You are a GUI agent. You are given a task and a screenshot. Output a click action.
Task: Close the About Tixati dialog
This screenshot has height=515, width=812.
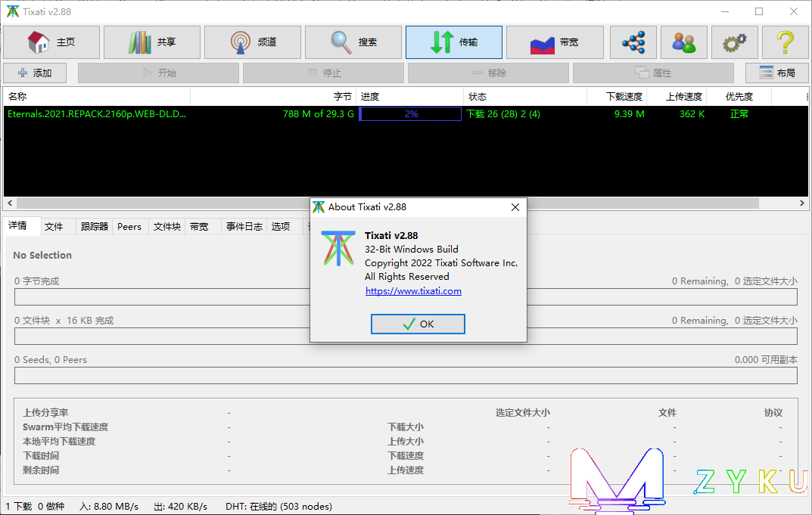coord(515,207)
